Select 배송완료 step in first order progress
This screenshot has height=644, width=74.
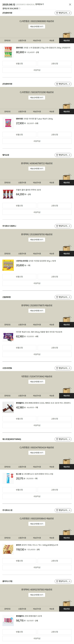(66, 40)
